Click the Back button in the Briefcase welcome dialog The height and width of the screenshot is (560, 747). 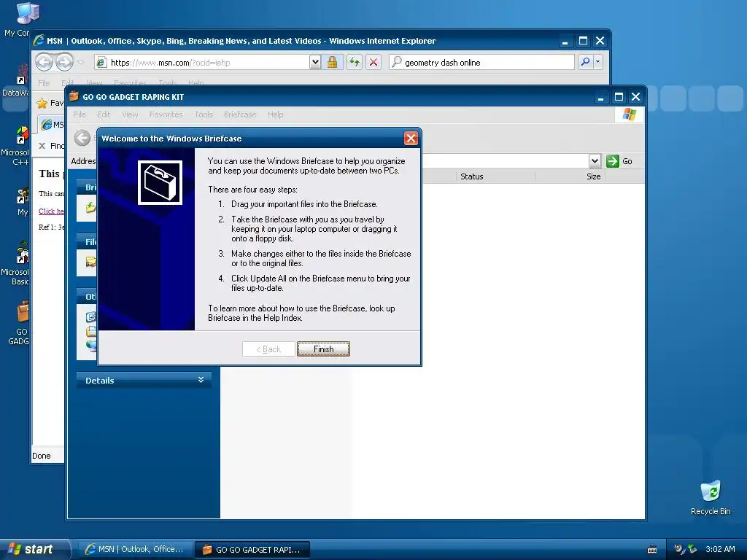268,349
